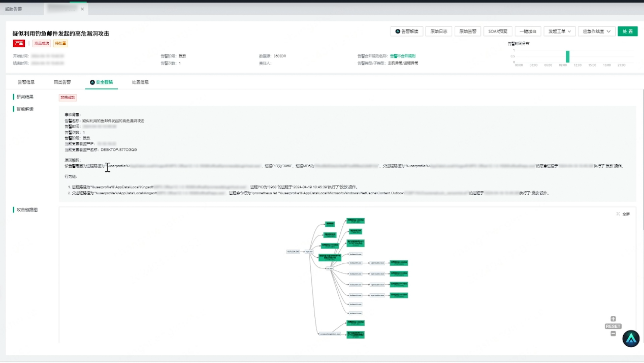Select the OUTLOOK.EXE node in attack graph
Image resolution: width=644 pixels, height=363 pixels.
click(293, 251)
